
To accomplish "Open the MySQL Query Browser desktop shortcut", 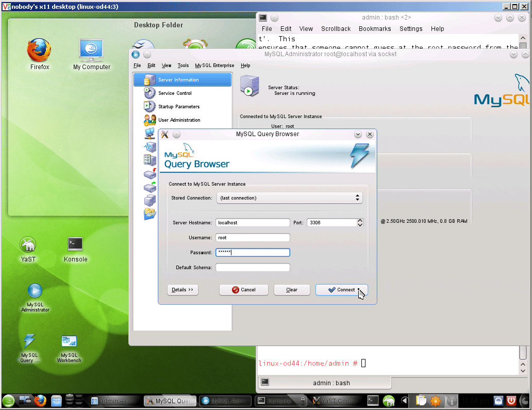I will [29, 348].
